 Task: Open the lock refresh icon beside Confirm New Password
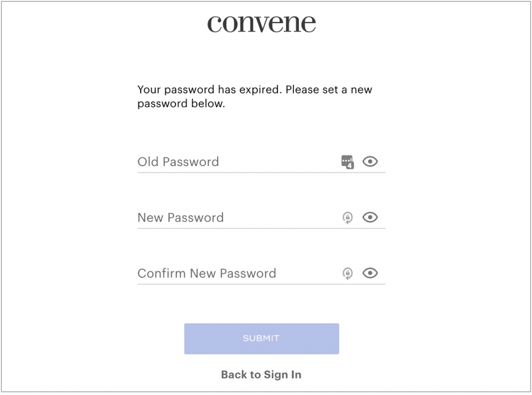(348, 274)
